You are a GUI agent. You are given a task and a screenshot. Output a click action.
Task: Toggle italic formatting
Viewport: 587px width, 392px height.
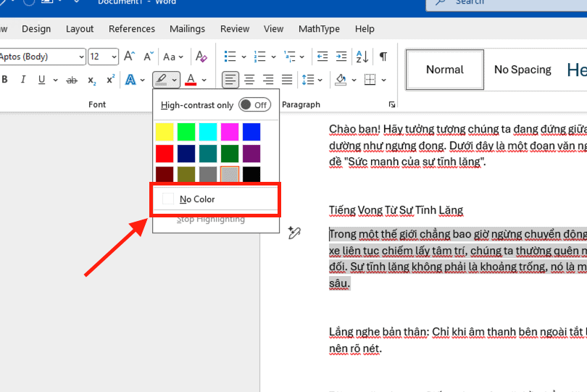pyautogui.click(x=23, y=80)
